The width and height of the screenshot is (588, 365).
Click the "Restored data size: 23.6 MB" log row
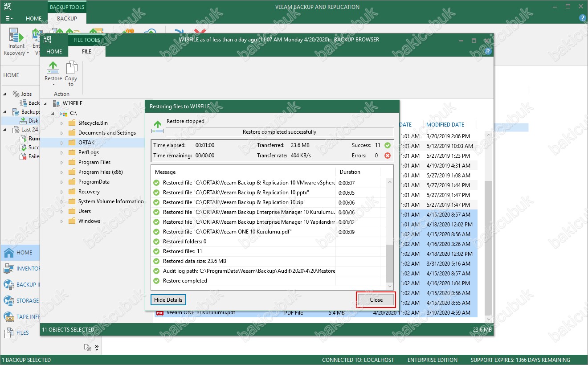pyautogui.click(x=269, y=261)
